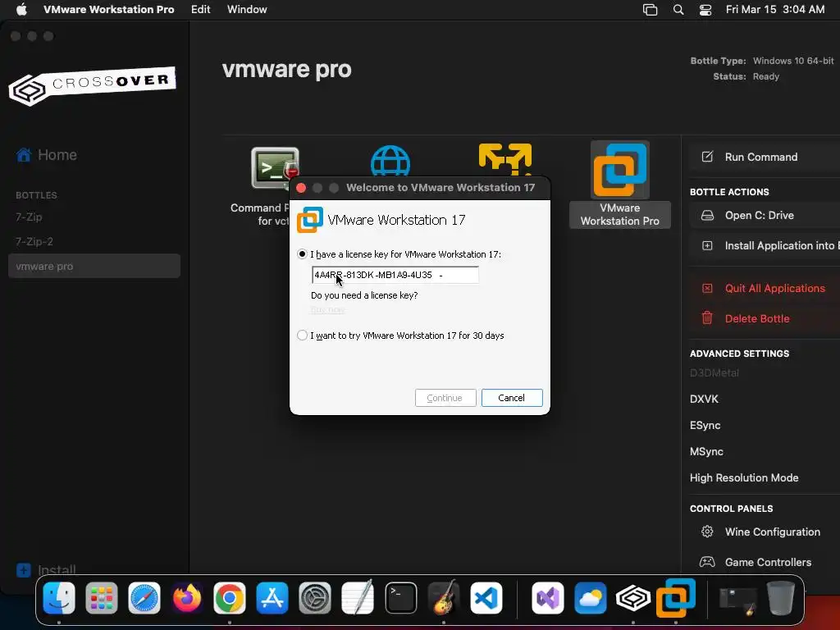Open Visual Studio from the Dock
840x630 pixels.
point(547,598)
